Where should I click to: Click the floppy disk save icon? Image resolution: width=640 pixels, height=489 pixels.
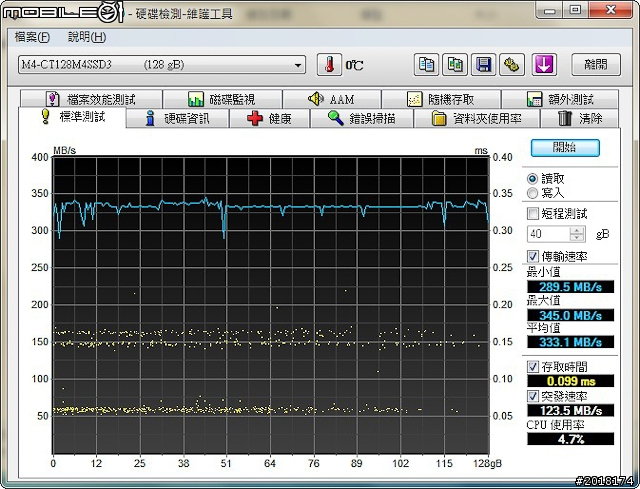[483, 65]
